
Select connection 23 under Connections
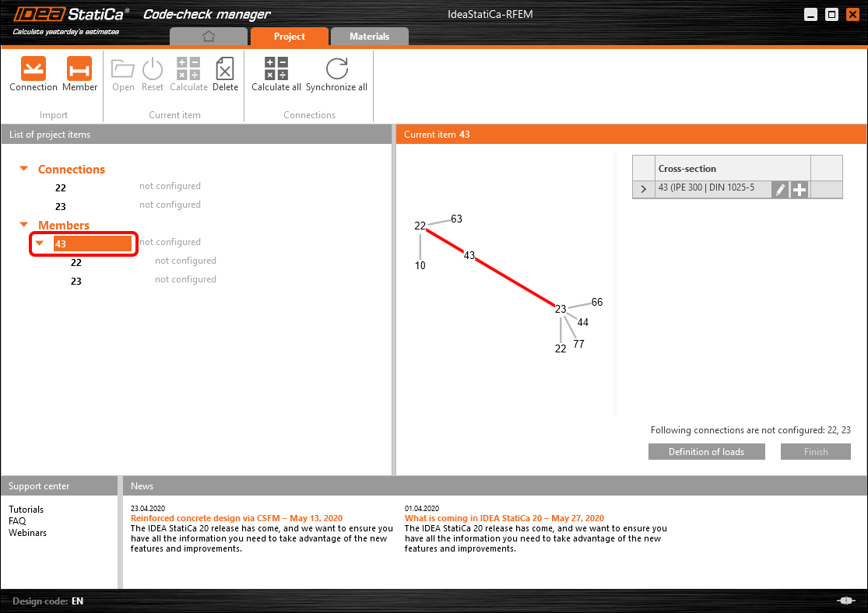[x=61, y=207]
